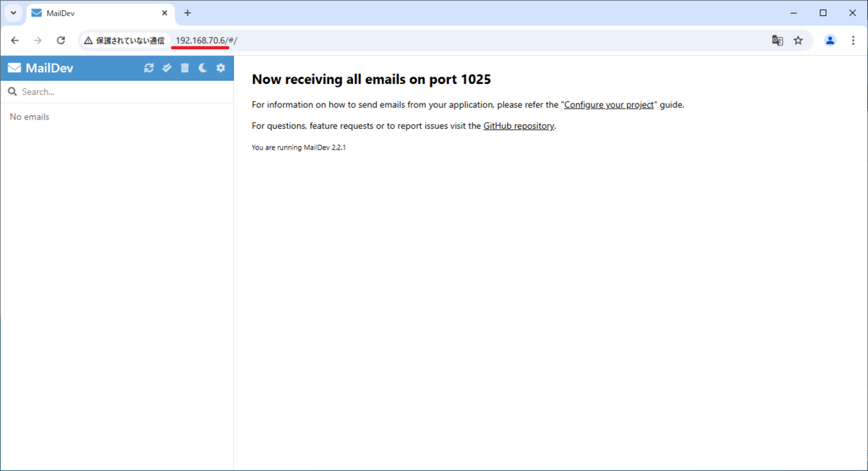Click the MailDev envelope logo

[x=14, y=68]
